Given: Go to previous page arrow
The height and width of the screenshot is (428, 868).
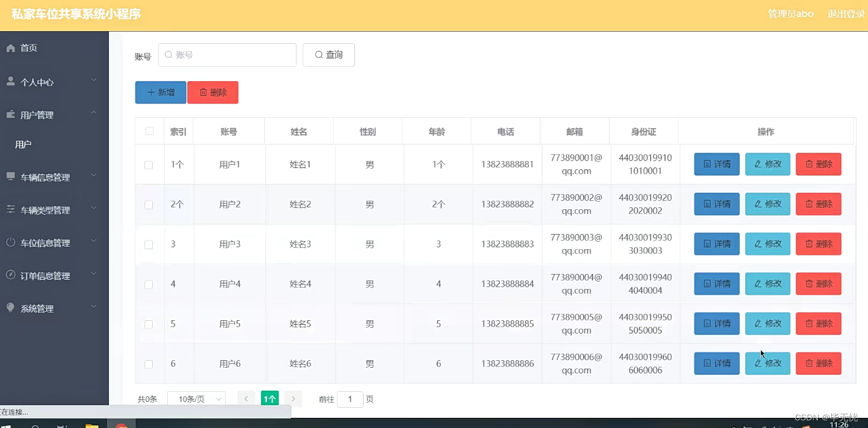Looking at the screenshot, I should tap(246, 399).
